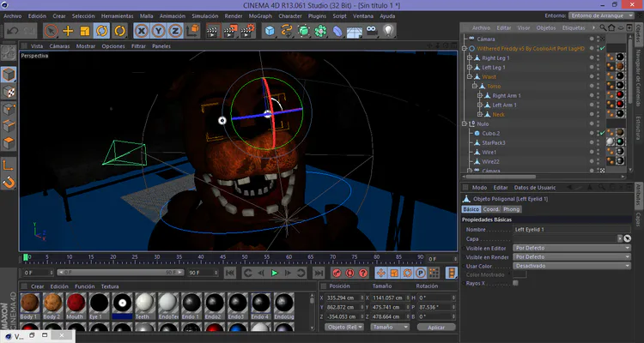The image size is (644, 343).
Task: Play the animation forward
Action: 275,273
